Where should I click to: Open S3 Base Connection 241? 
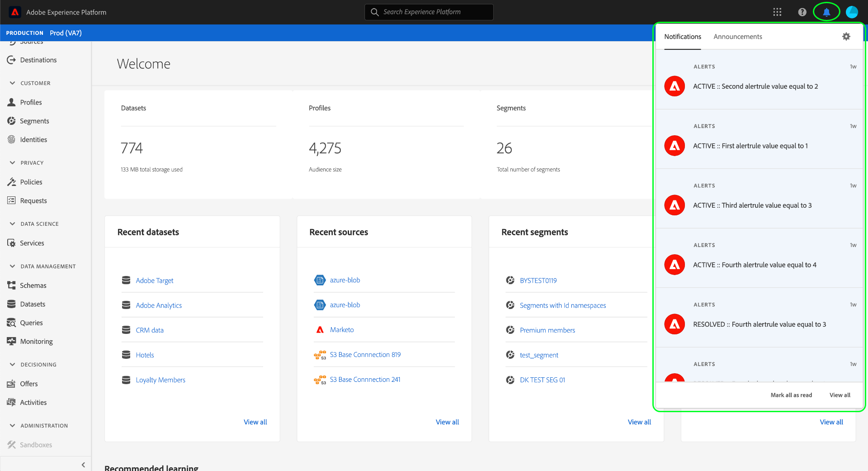point(365,380)
